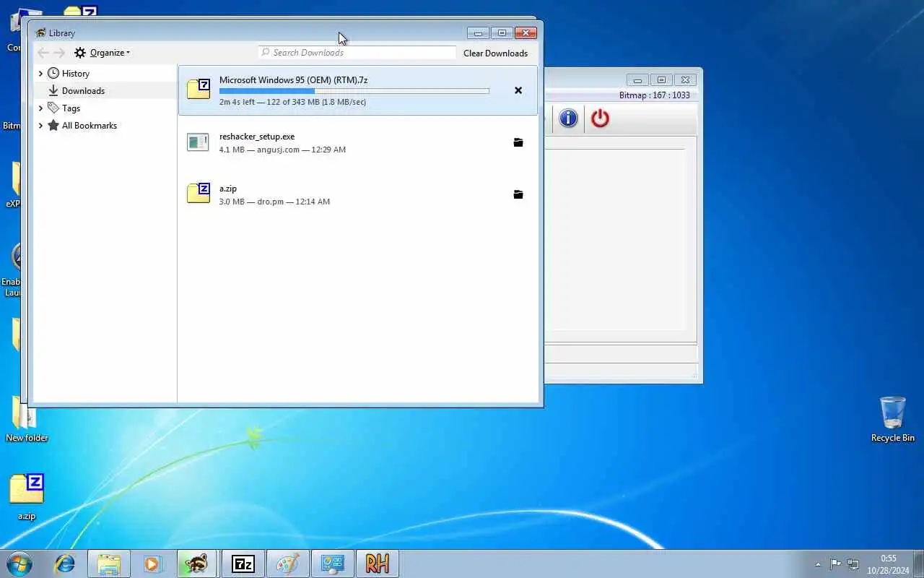Show hidden system tray icons
The height and width of the screenshot is (578, 924).
pyautogui.click(x=818, y=564)
